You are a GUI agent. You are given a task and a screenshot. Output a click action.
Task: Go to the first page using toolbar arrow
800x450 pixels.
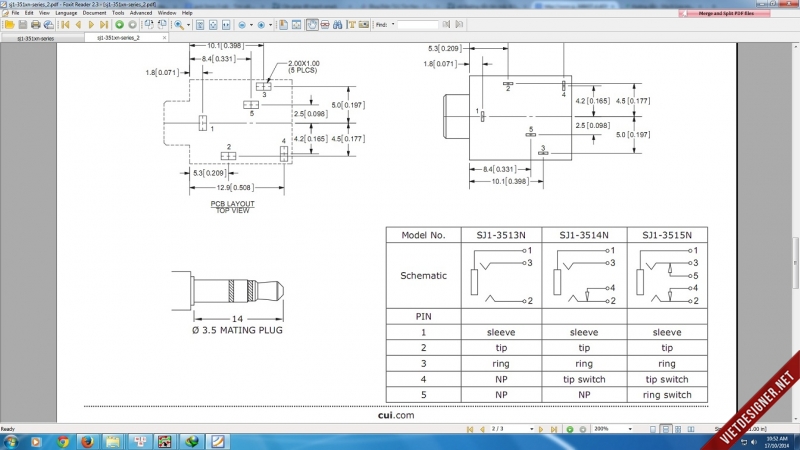66,23
